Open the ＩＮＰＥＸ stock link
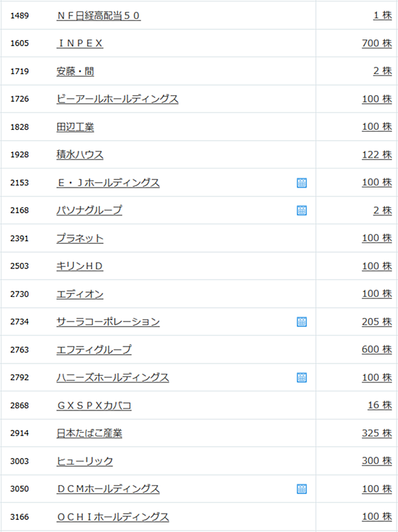 (x=79, y=43)
